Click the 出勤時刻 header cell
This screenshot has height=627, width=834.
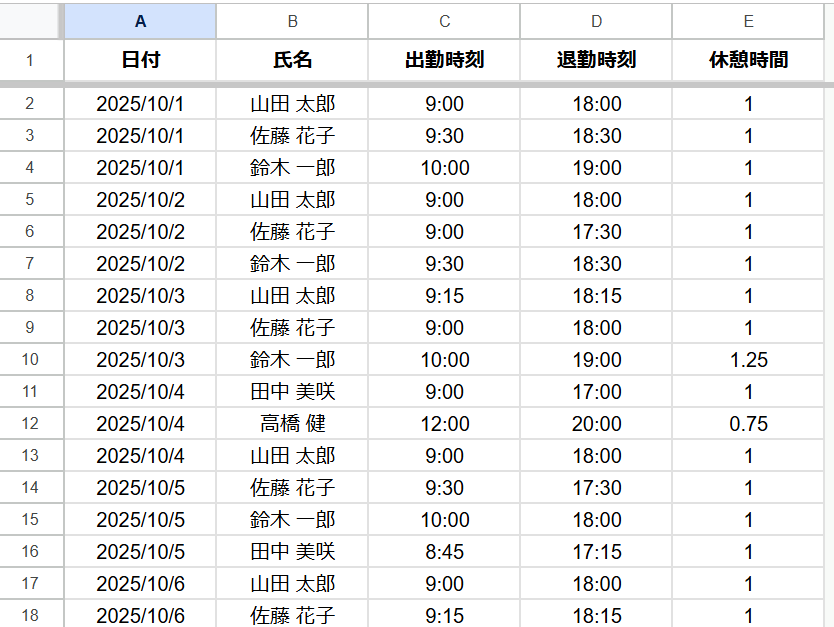point(444,60)
